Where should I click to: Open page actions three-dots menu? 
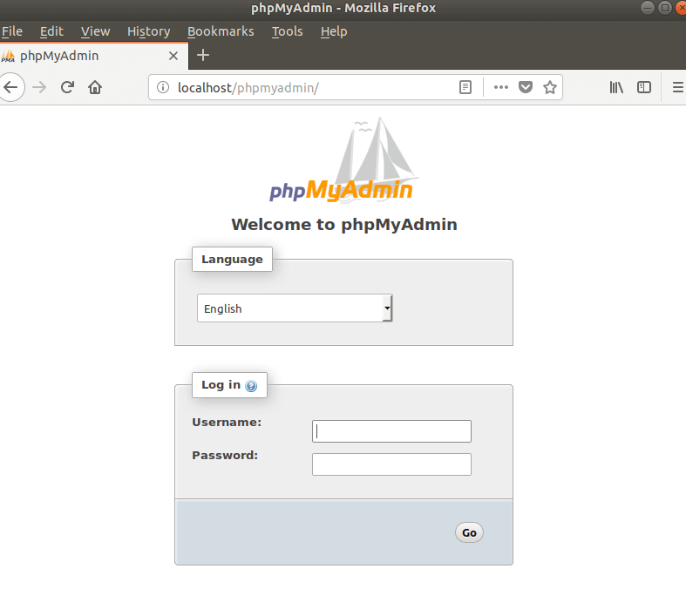[x=501, y=87]
